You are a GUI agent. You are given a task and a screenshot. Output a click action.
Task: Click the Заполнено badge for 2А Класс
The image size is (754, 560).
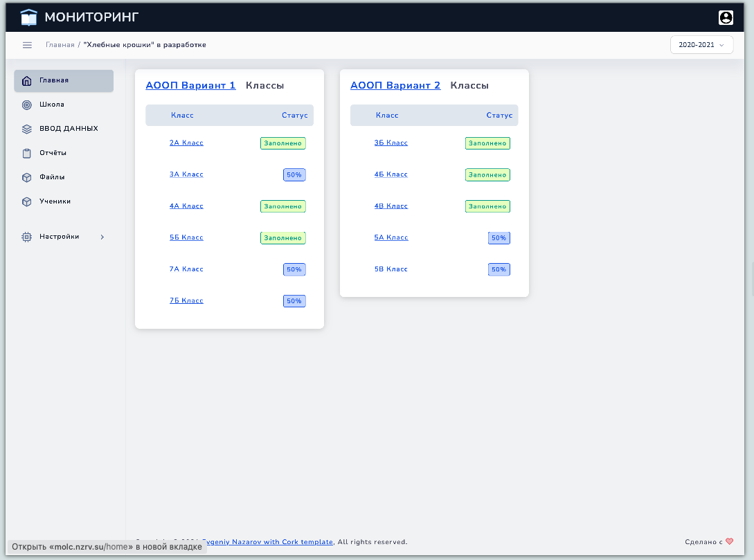click(282, 143)
